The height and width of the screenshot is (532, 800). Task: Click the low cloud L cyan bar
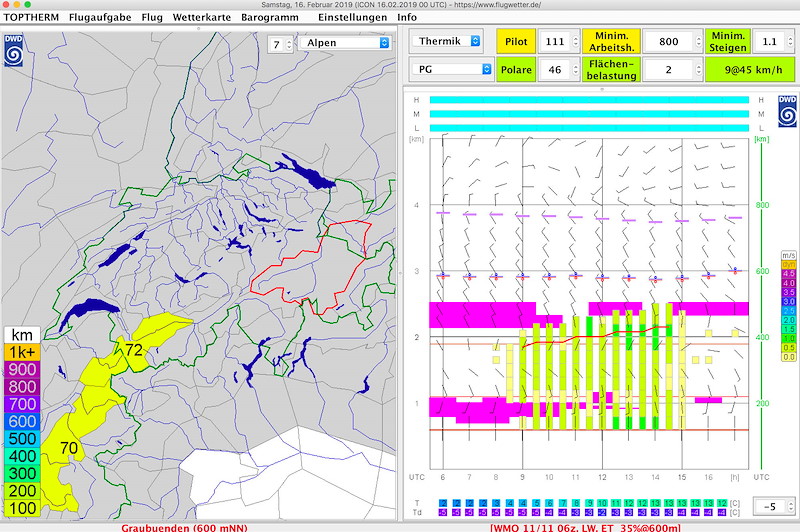[589, 128]
